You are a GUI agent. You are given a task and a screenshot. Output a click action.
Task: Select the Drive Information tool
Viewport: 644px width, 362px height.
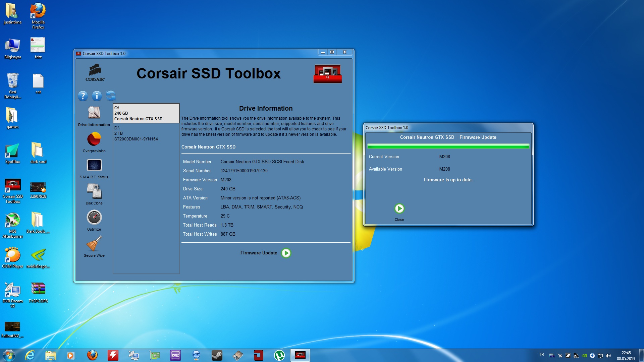94,116
